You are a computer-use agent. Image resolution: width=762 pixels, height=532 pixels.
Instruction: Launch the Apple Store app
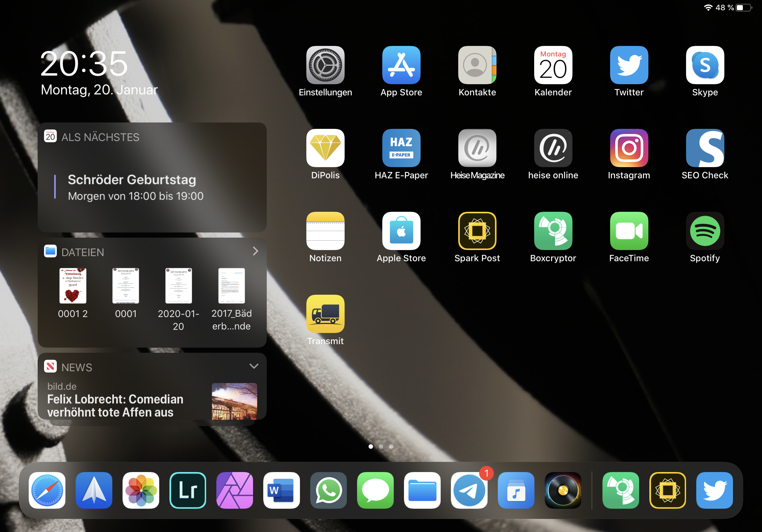[x=401, y=231]
